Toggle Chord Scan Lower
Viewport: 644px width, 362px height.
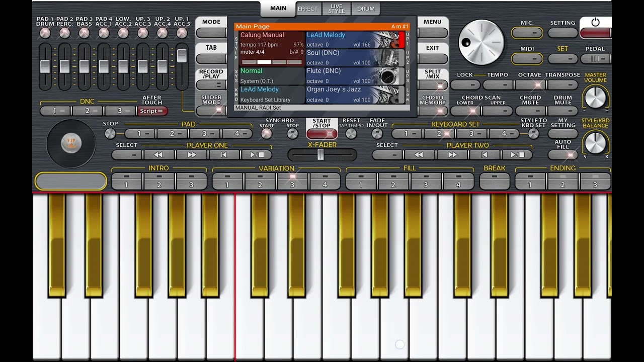(465, 111)
